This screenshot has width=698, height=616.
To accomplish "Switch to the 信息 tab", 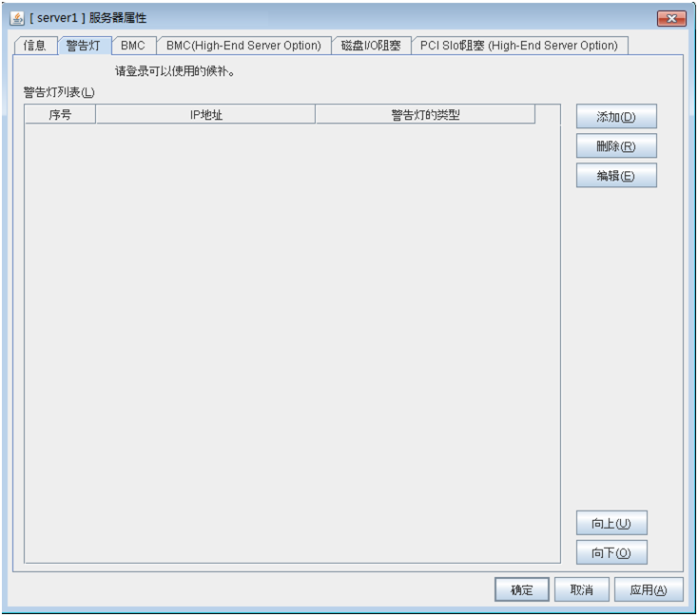I will coord(35,46).
